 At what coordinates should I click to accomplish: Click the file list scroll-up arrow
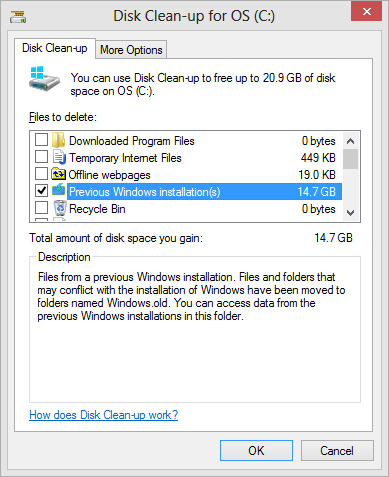pyautogui.click(x=350, y=141)
